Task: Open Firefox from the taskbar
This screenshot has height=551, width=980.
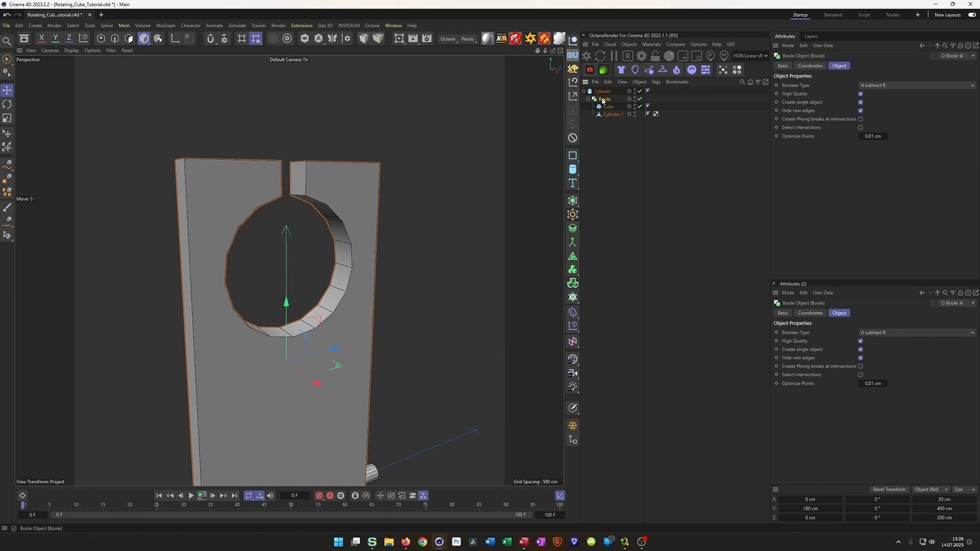Action: 406,542
